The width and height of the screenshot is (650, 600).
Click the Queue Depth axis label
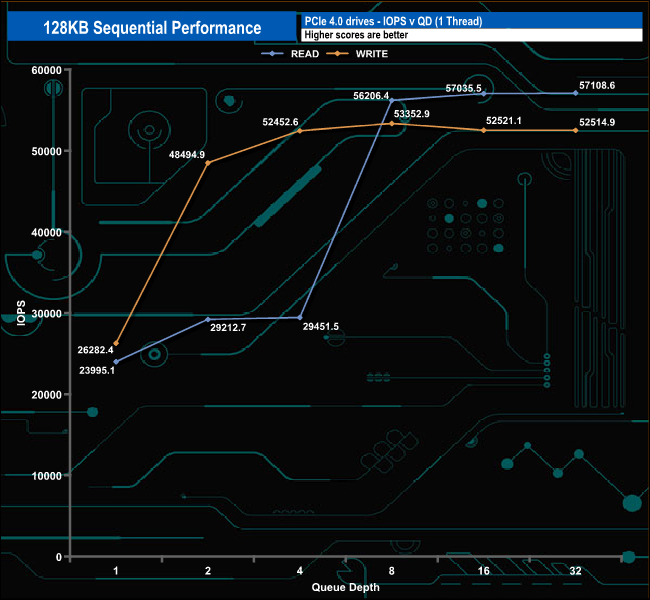coord(345,587)
